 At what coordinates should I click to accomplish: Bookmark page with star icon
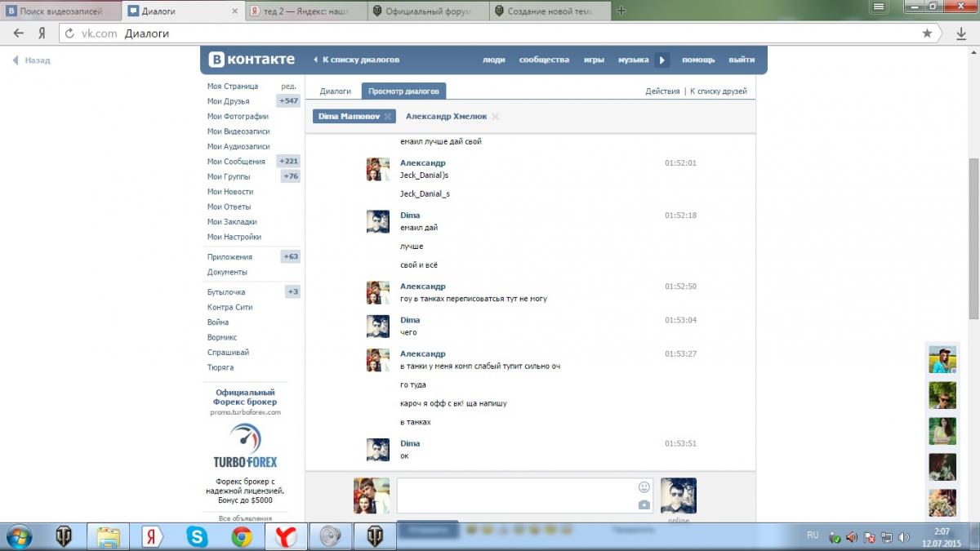(x=927, y=33)
